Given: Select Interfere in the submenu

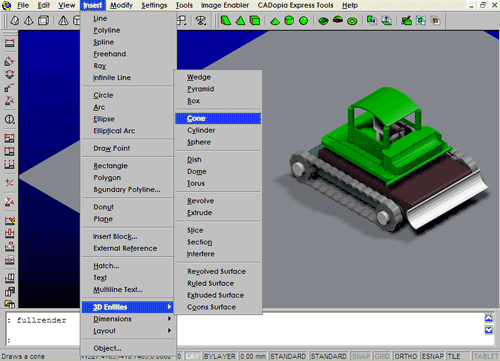Looking at the screenshot, I should point(218,254).
